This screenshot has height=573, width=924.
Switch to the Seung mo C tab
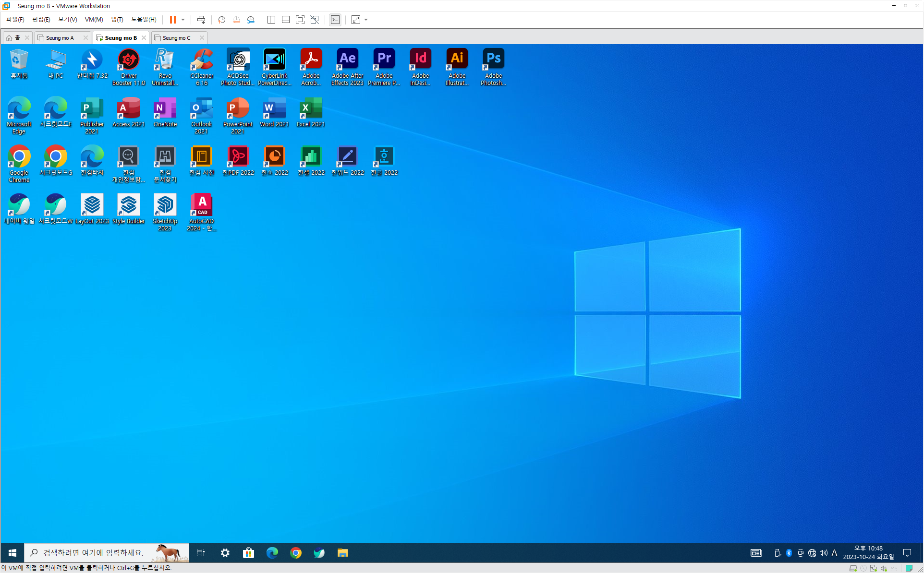pyautogui.click(x=176, y=38)
